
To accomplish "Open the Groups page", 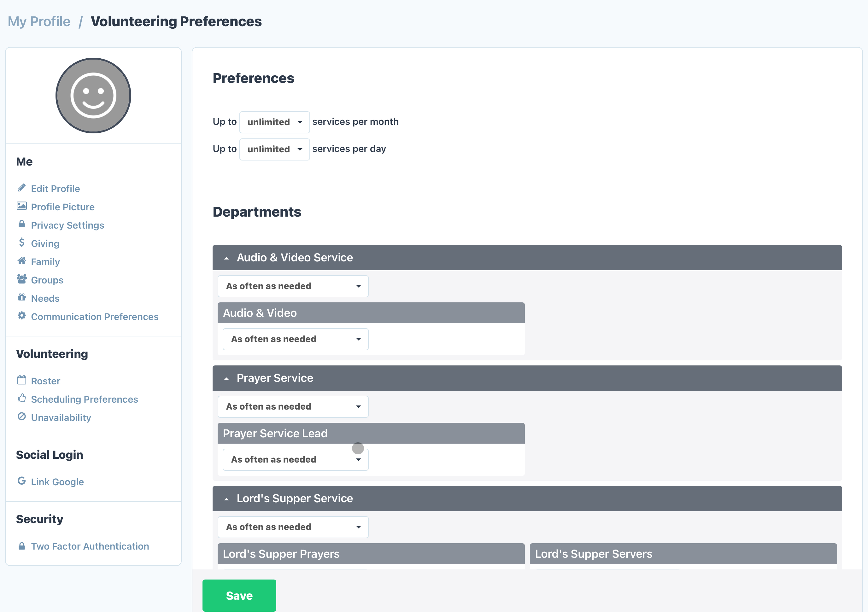I will 47,280.
